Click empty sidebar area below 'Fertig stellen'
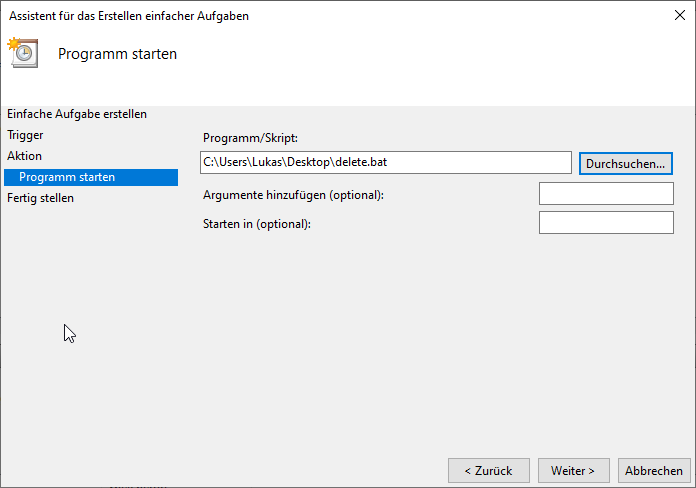This screenshot has width=696, height=488. 90,300
